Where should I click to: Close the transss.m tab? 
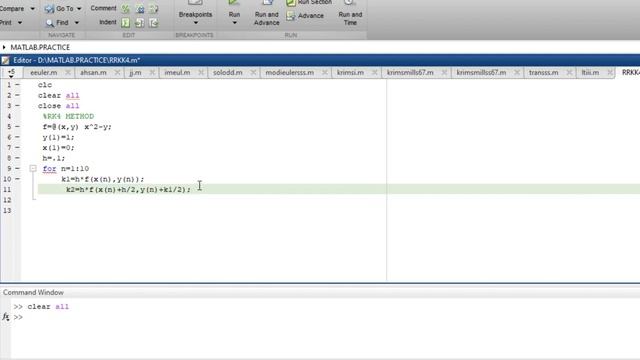pyautogui.click(x=569, y=73)
